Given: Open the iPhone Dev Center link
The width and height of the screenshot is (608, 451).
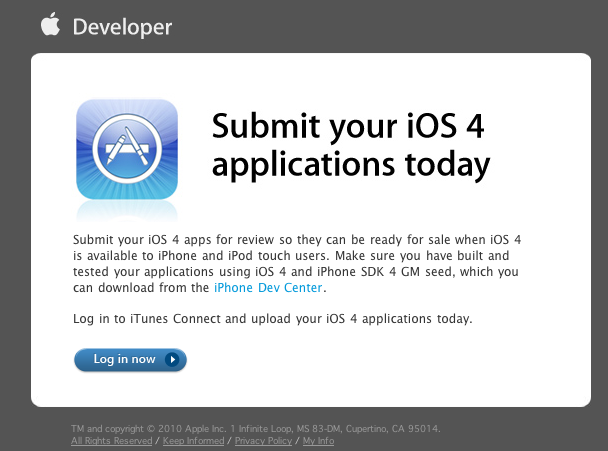Looking at the screenshot, I should tap(268, 288).
